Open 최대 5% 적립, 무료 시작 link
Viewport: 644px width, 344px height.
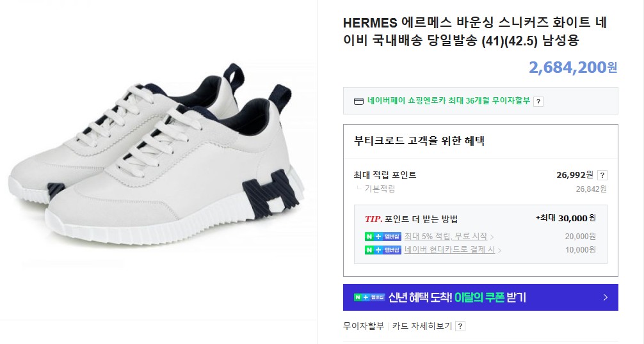click(446, 237)
